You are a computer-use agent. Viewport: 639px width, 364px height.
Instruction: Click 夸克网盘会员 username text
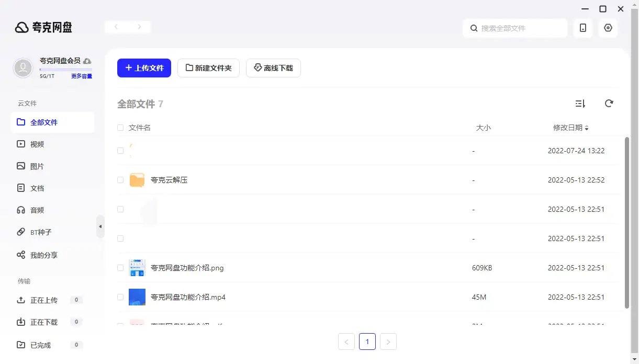60,61
